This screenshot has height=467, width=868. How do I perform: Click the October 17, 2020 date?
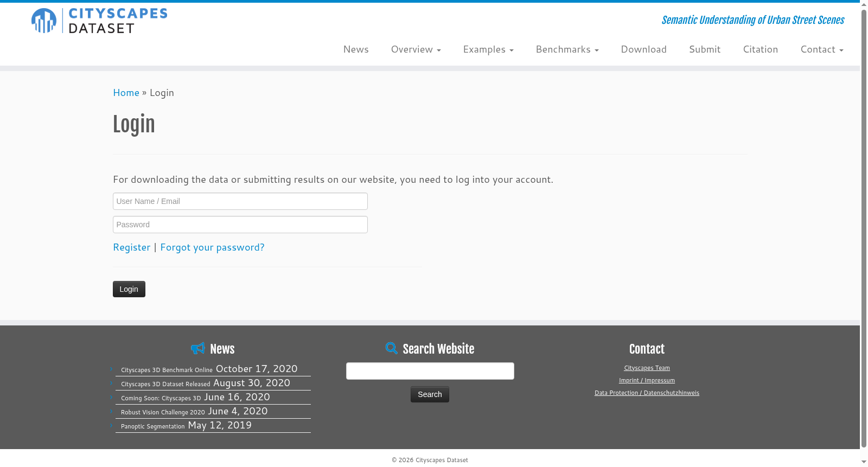pyautogui.click(x=257, y=369)
